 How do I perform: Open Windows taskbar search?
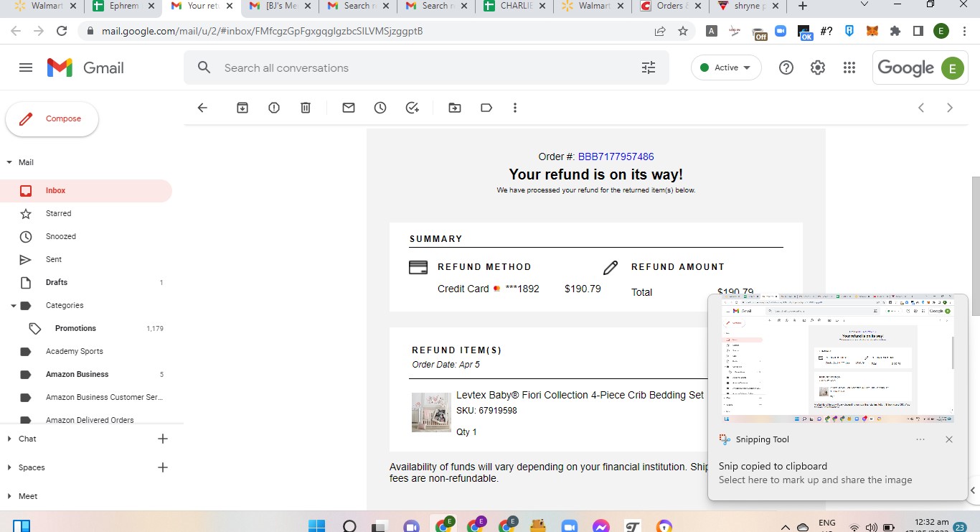click(x=349, y=526)
